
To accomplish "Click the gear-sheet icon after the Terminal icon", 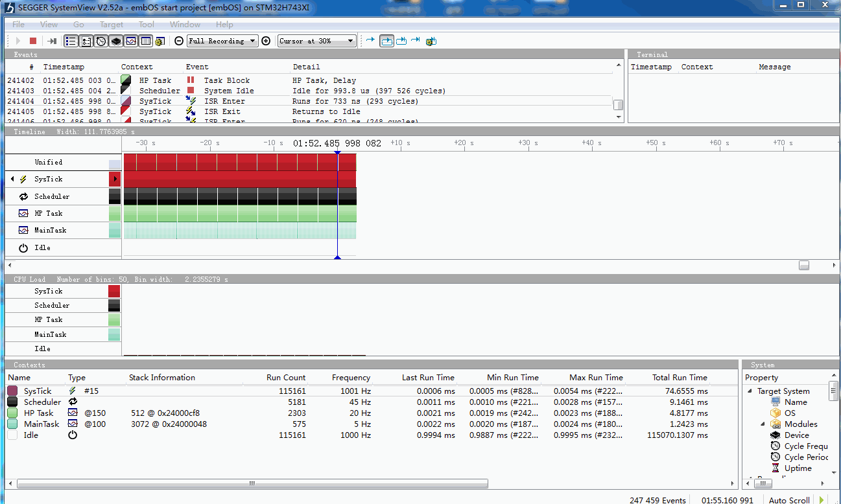I will (160, 41).
